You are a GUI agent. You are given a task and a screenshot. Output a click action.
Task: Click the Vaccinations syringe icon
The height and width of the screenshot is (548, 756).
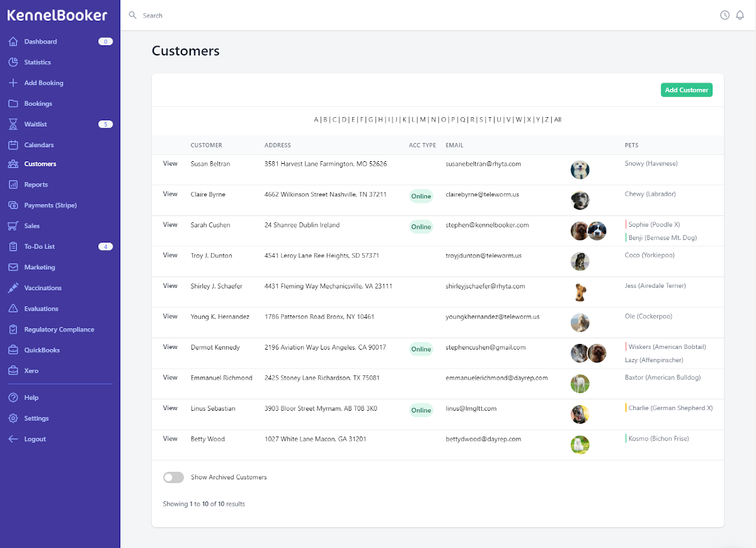click(x=13, y=288)
